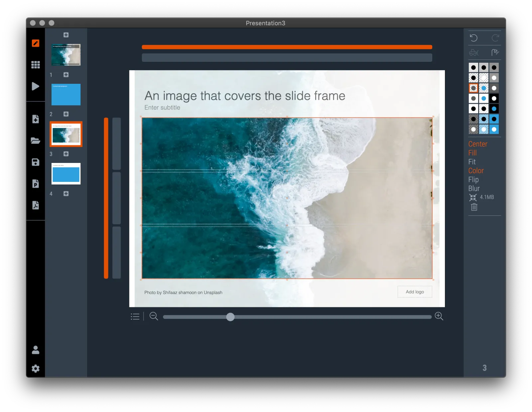Export to PowerPoint file icon

[x=36, y=184]
